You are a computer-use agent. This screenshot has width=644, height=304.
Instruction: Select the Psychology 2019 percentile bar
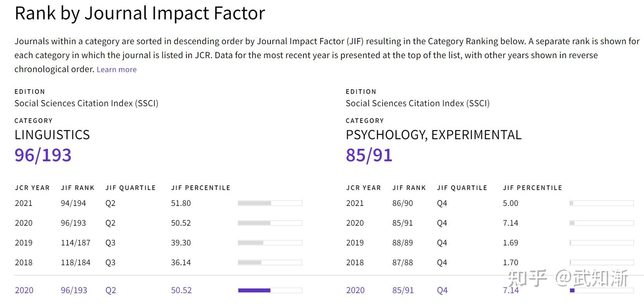601,243
